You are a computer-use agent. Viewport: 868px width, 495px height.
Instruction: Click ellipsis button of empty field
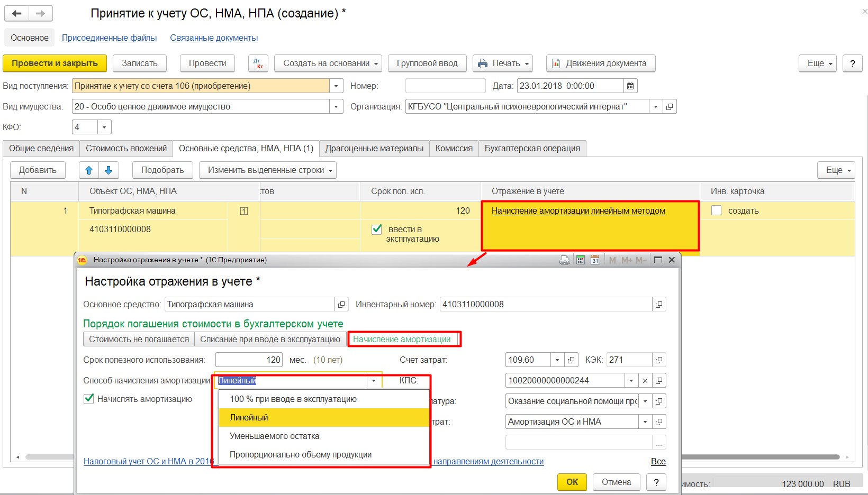[x=659, y=443]
